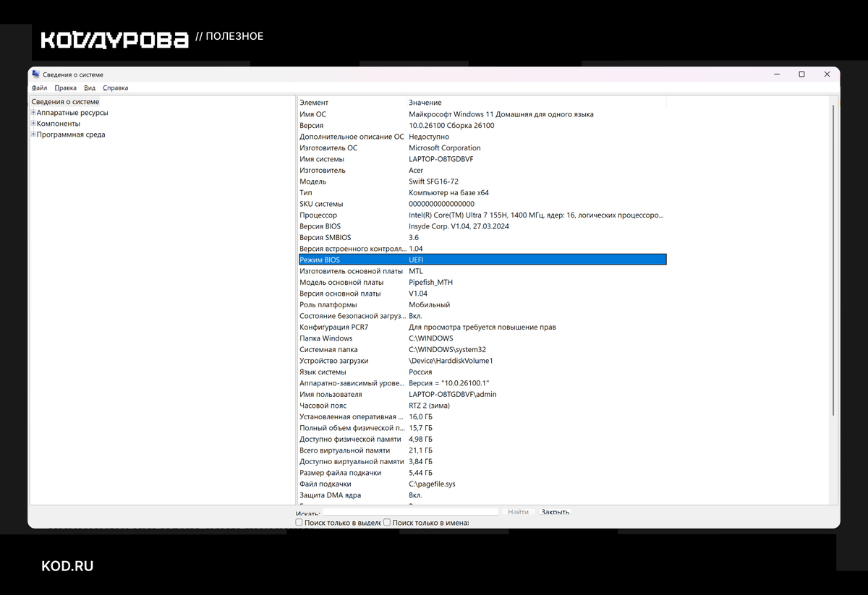Maximize the Сведения о системе window
868x595 pixels.
click(801, 74)
